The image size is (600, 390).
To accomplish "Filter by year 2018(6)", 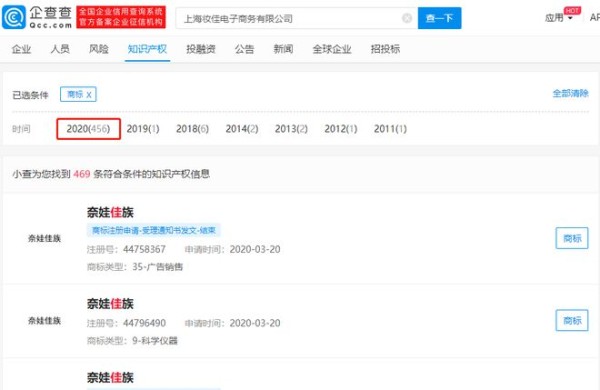I will (x=192, y=129).
